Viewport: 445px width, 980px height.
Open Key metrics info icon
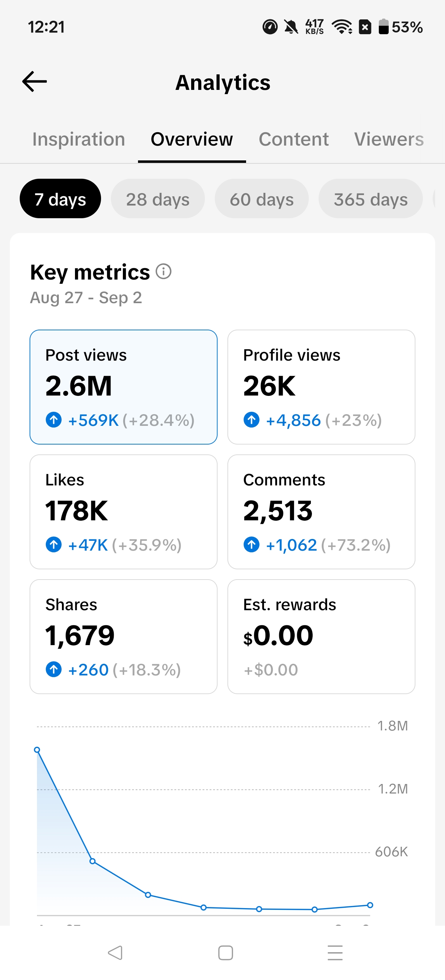tap(164, 272)
